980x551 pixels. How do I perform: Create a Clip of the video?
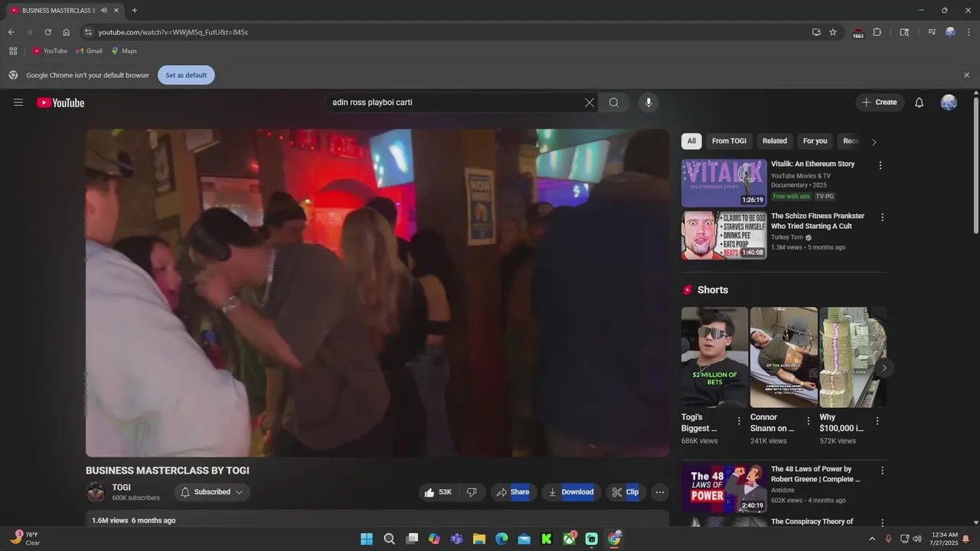[626, 492]
